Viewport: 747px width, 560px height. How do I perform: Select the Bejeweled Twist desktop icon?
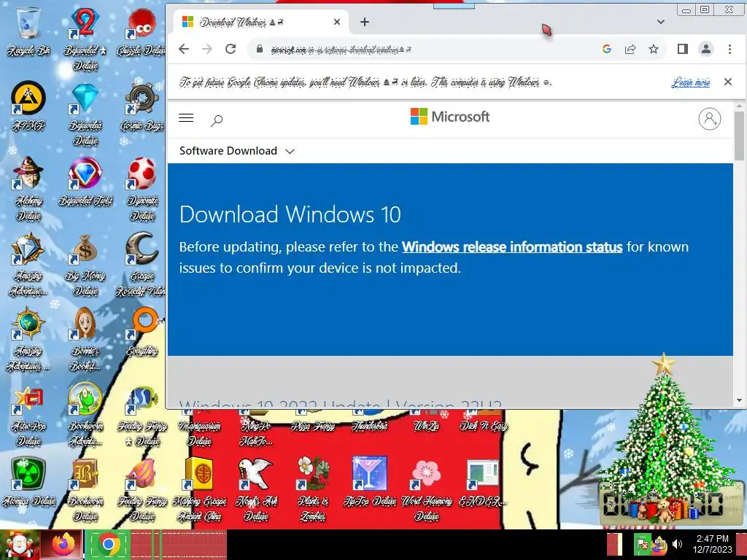click(85, 181)
